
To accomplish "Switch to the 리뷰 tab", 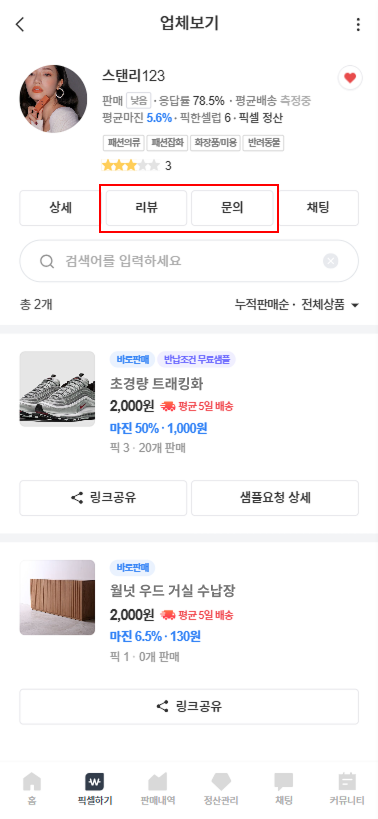I will click(146, 208).
